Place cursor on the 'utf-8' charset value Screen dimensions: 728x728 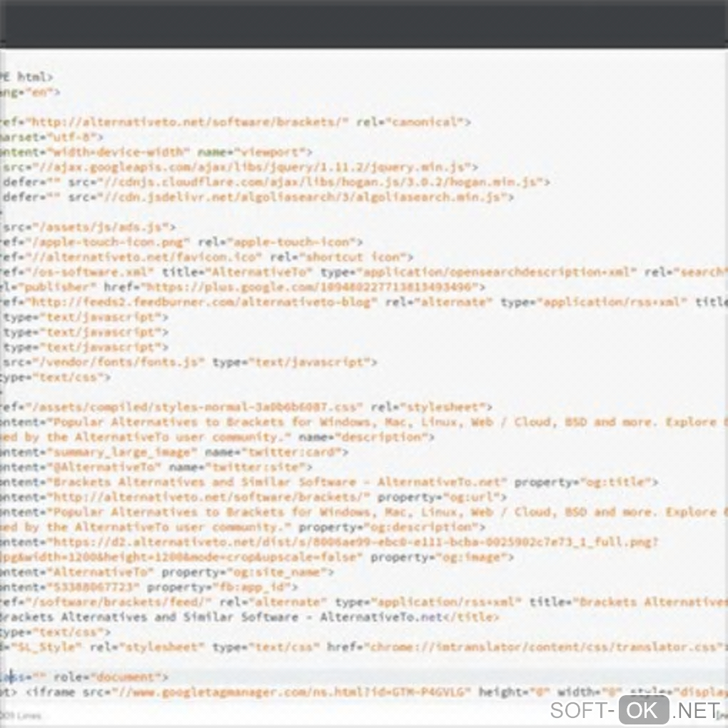71,137
